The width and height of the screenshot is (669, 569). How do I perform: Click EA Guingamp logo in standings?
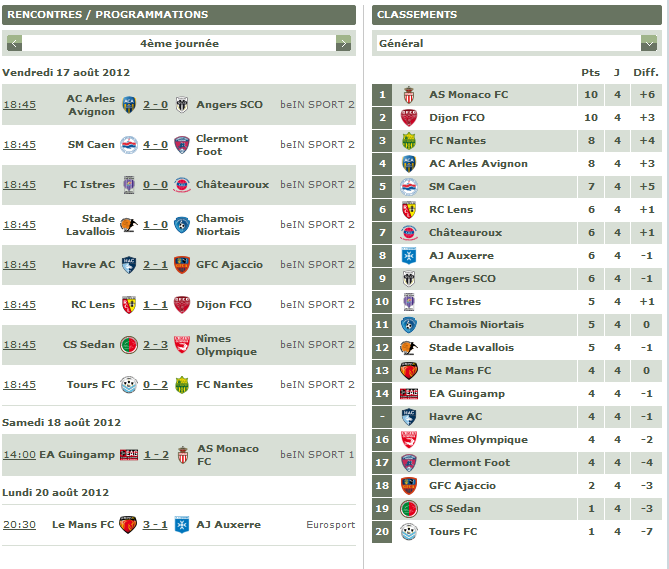click(x=409, y=394)
